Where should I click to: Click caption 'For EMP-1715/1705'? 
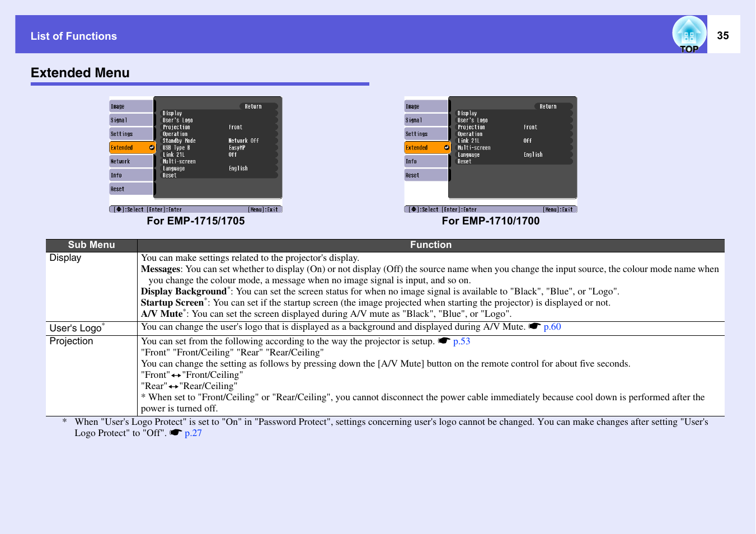196,221
